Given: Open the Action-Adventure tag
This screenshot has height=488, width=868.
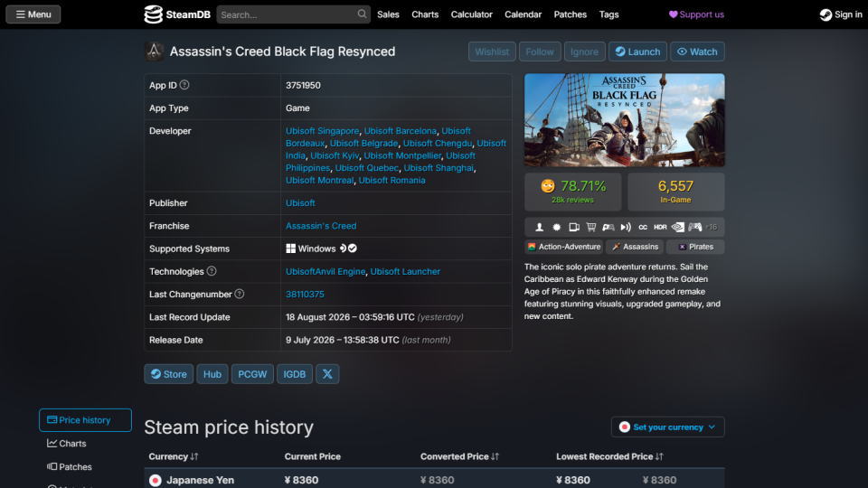Looking at the screenshot, I should [x=563, y=247].
